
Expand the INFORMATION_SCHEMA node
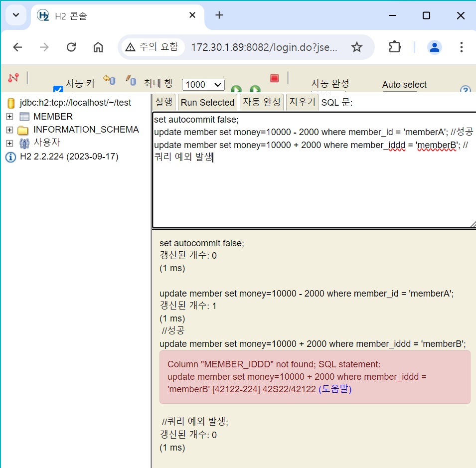[9, 130]
